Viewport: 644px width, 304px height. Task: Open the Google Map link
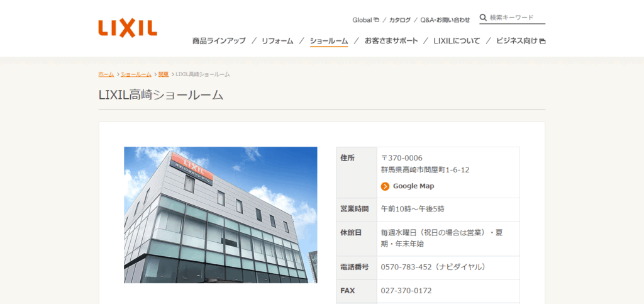(413, 186)
